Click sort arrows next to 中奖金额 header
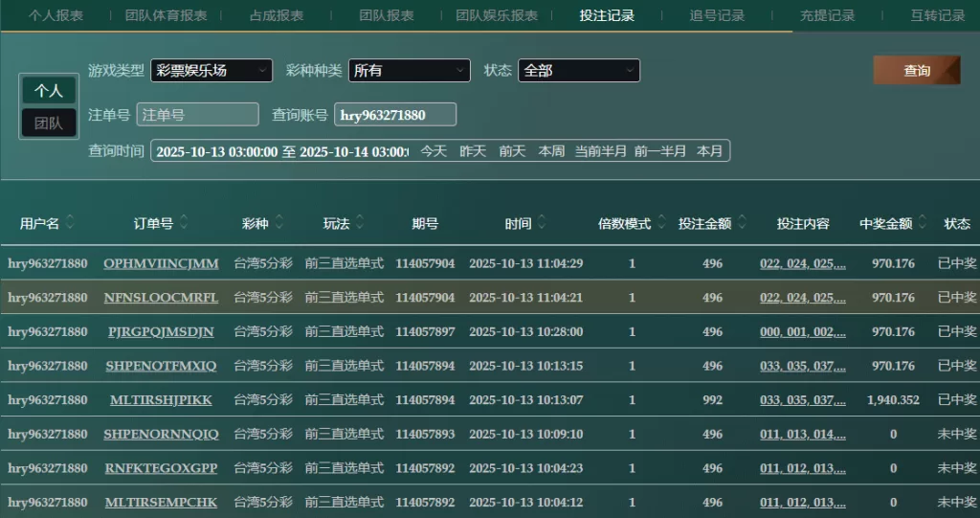 (x=922, y=223)
